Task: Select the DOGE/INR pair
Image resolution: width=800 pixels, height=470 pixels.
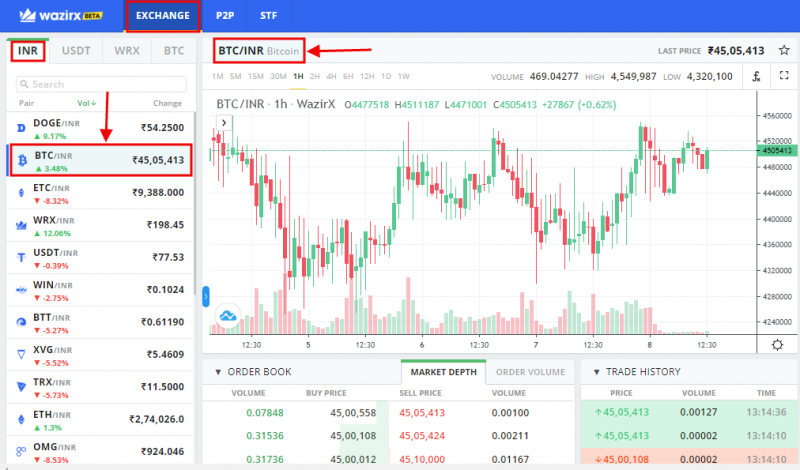Action: point(101,128)
